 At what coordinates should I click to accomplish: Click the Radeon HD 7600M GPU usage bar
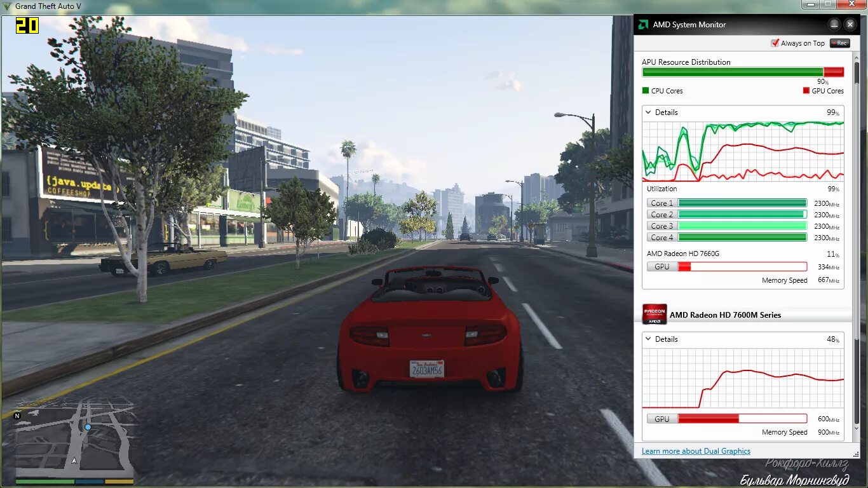click(742, 419)
